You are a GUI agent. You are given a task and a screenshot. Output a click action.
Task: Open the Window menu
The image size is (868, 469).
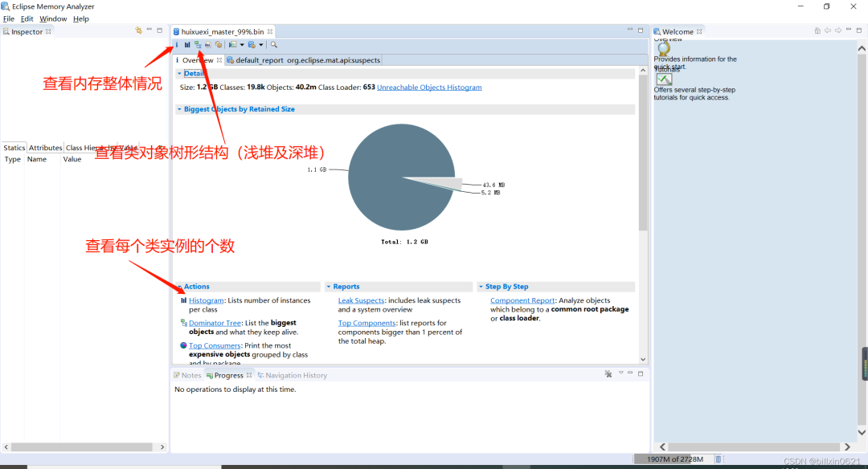pyautogui.click(x=53, y=18)
